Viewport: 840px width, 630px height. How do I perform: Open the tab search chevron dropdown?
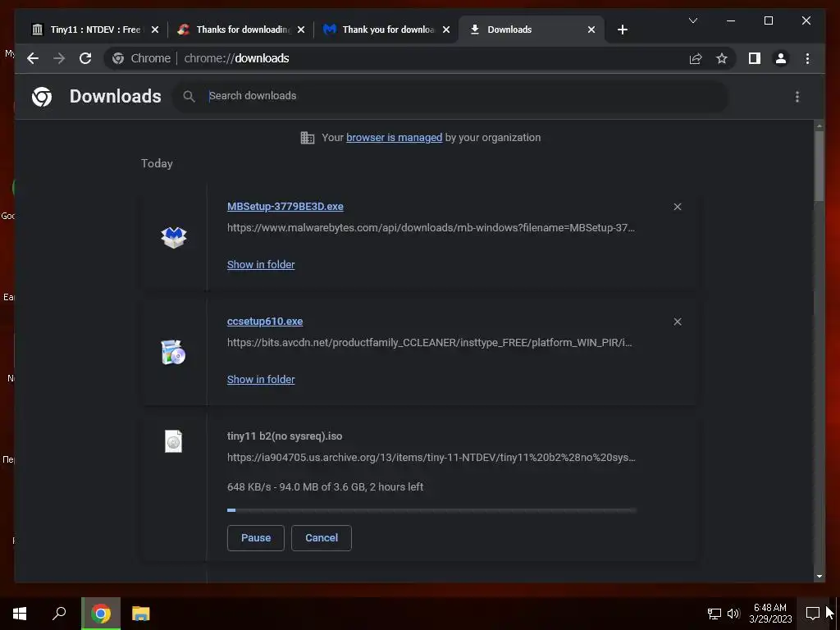coord(692,21)
